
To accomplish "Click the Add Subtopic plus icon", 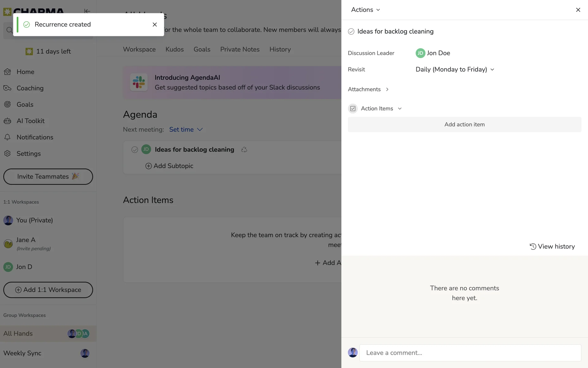I will (x=149, y=166).
